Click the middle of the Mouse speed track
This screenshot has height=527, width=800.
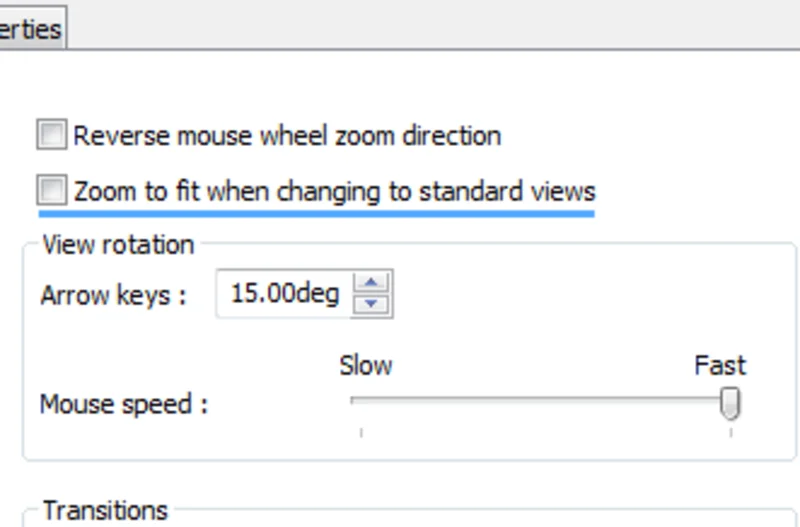pos(545,401)
